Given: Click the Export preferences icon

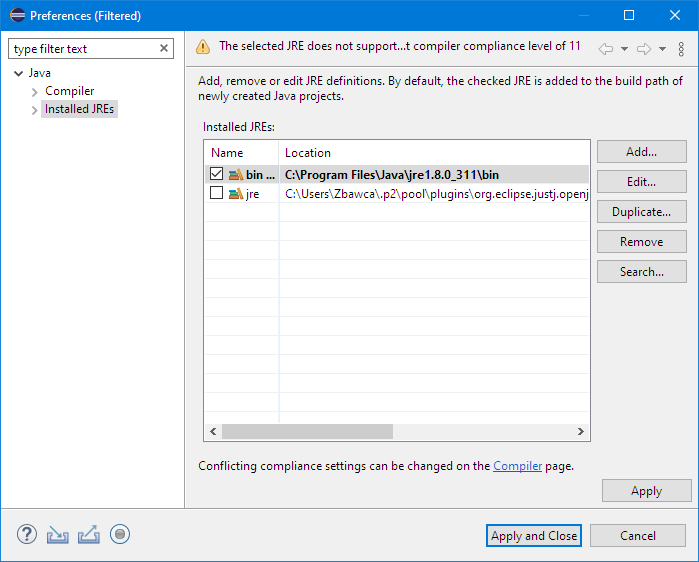Looking at the screenshot, I should [89, 535].
